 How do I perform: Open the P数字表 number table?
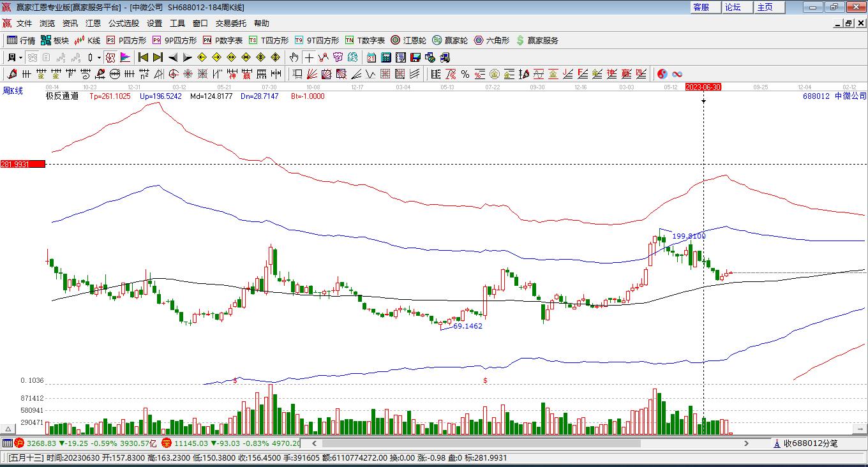click(x=223, y=40)
